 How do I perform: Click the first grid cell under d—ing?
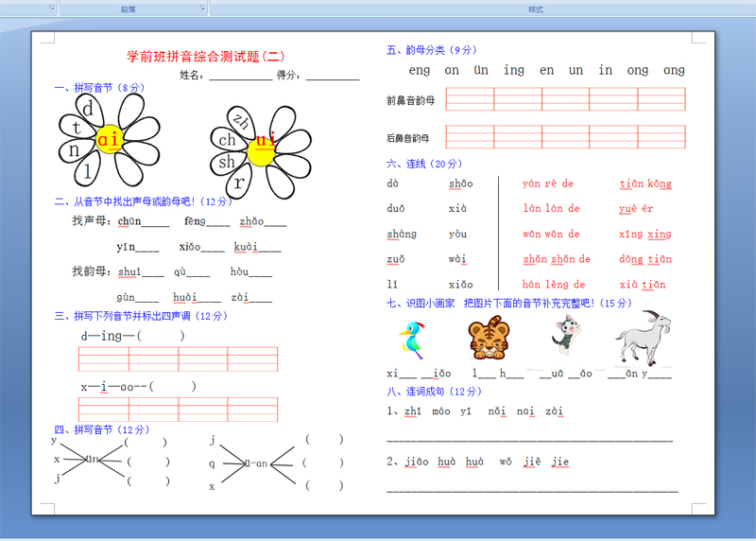104,359
